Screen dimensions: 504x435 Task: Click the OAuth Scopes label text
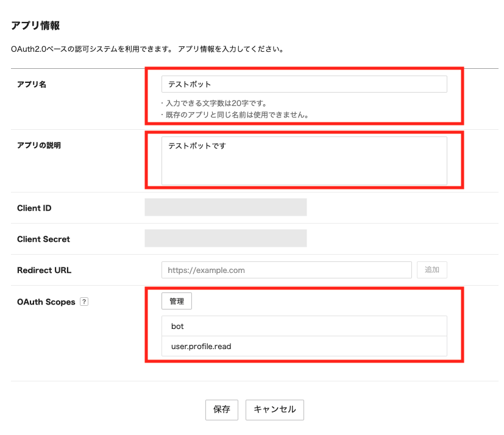[x=46, y=302]
